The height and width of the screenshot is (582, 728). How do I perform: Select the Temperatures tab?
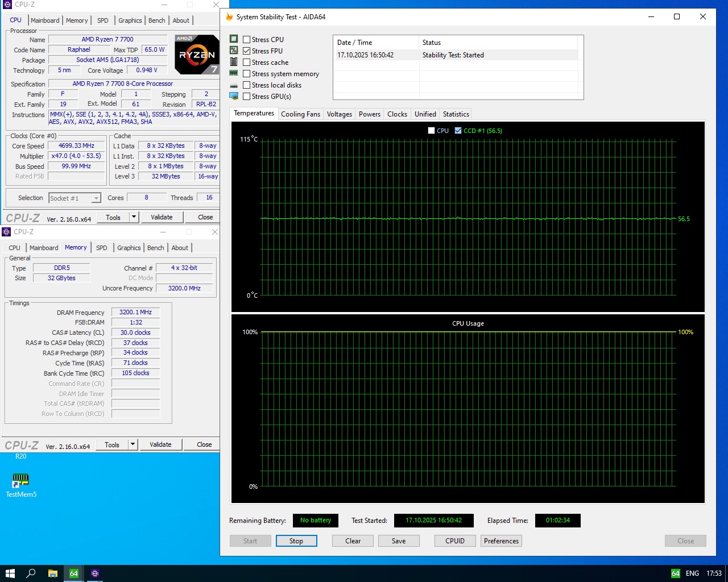tap(254, 114)
